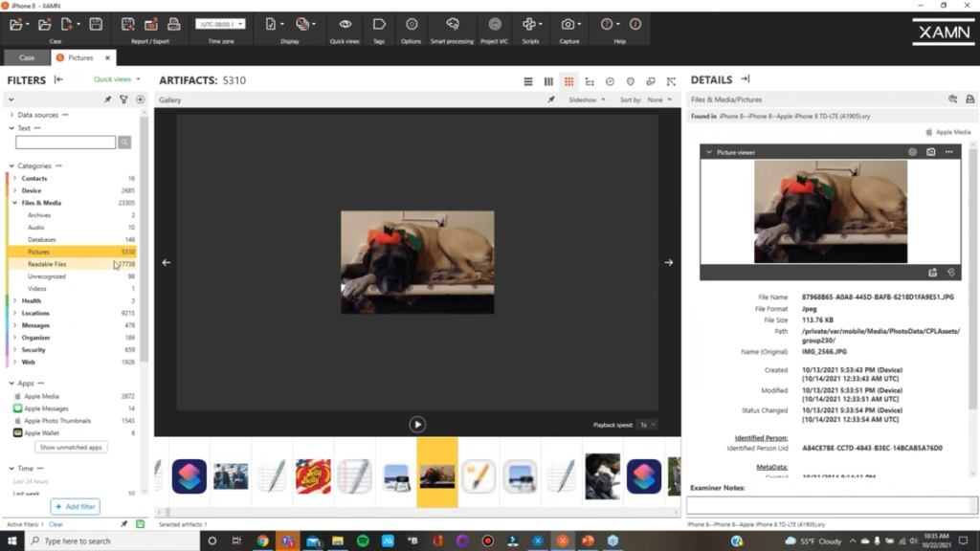Viewport: 980px width, 551px height.
Task: Open the Quick views toolbar icon
Action: pos(345,24)
